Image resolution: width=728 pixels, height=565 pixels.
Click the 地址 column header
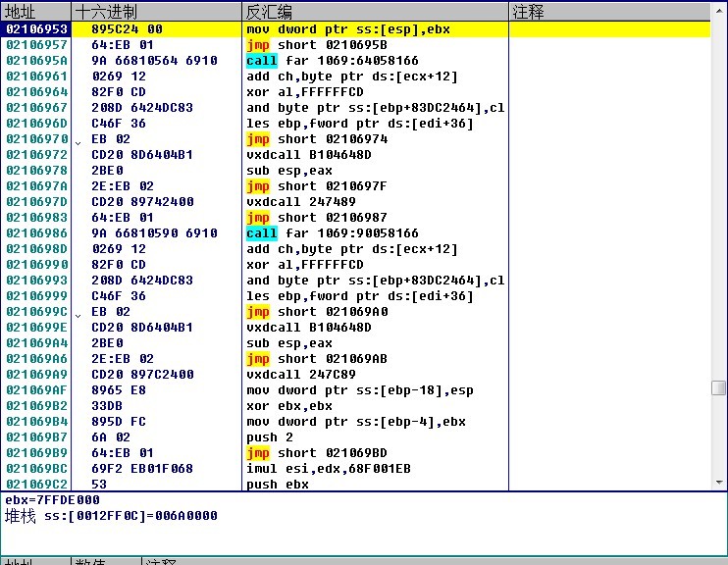coord(35,12)
